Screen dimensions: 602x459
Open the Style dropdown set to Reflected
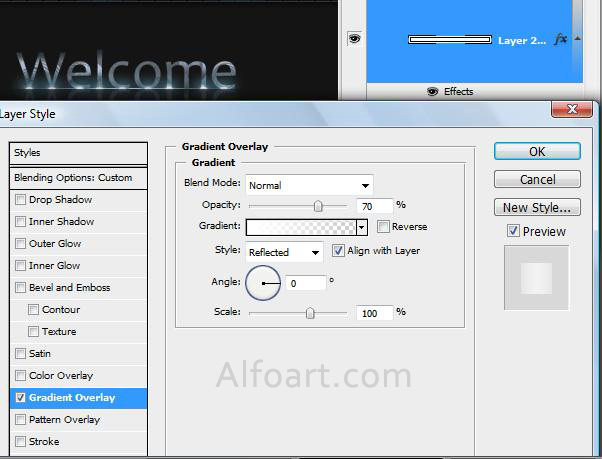coord(284,252)
